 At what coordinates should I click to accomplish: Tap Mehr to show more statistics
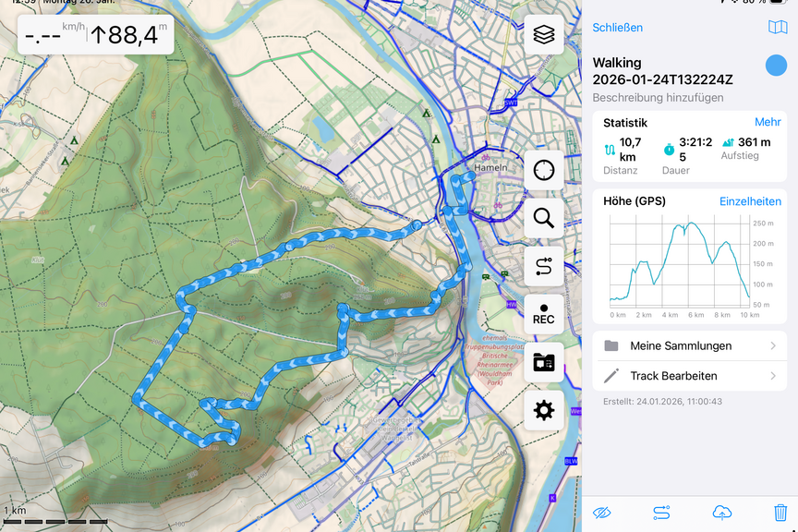(768, 123)
